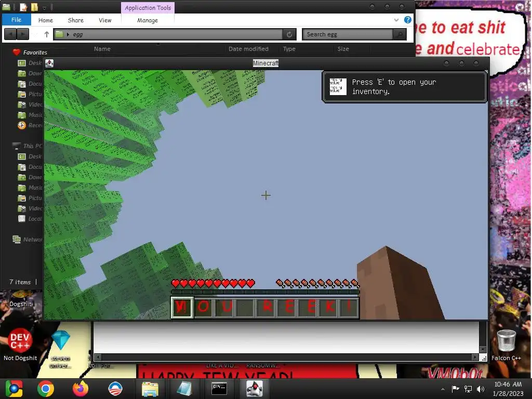This screenshot has width=532, height=399.
Task: Click the inventory tutorial toast
Action: pyautogui.click(x=404, y=87)
